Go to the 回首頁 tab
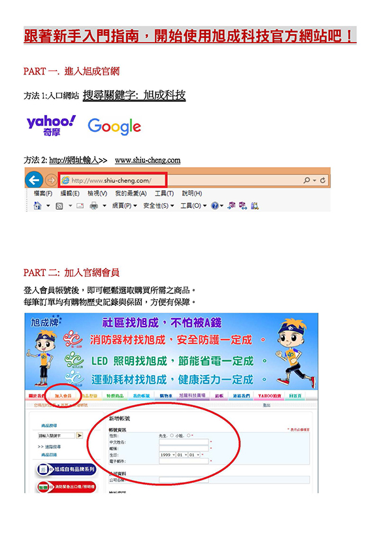Viewport: 392px width, 554px height. 295,396
